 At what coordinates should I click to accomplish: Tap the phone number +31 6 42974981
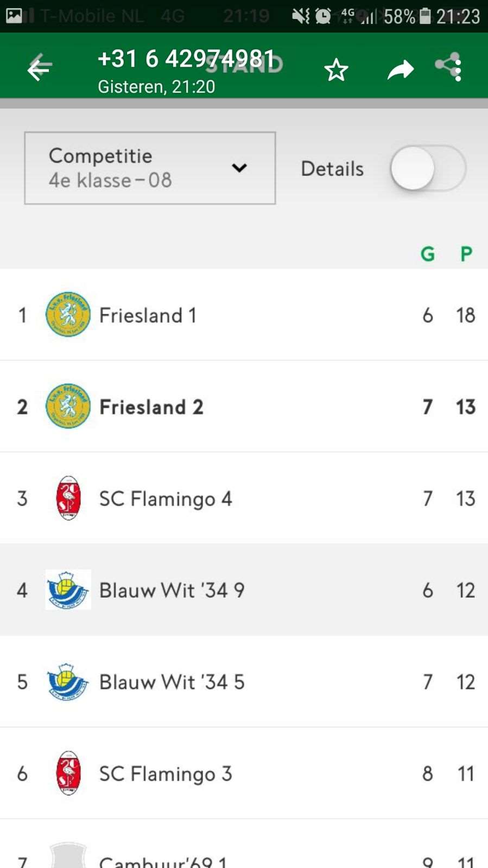click(186, 59)
